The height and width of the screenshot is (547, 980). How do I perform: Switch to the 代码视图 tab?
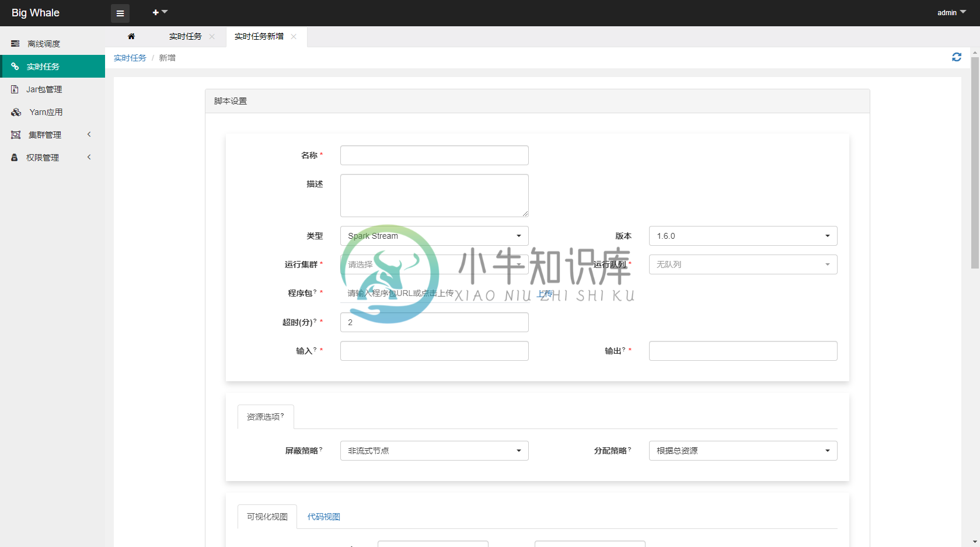[x=324, y=517]
